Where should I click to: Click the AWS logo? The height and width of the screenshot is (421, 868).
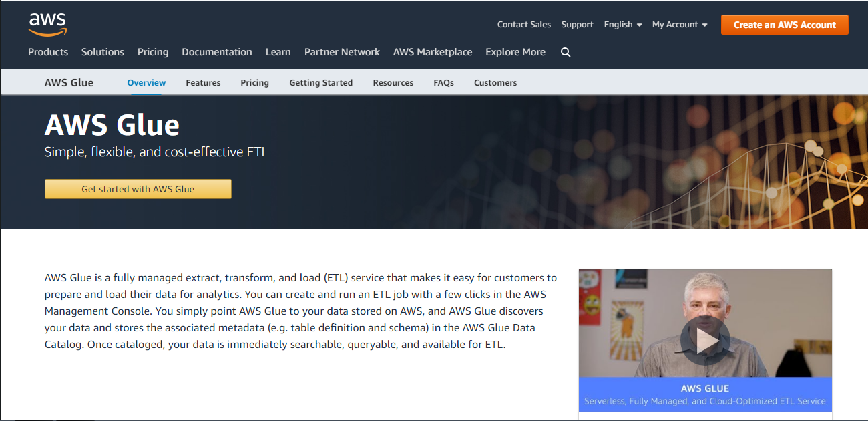click(x=47, y=25)
